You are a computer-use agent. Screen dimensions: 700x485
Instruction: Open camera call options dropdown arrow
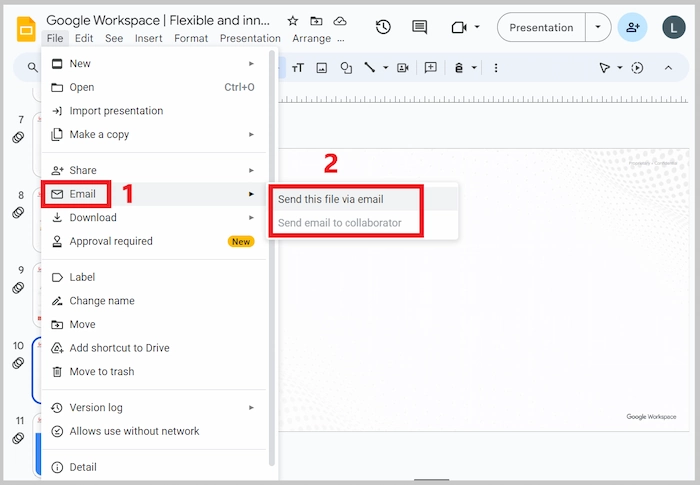click(x=477, y=27)
